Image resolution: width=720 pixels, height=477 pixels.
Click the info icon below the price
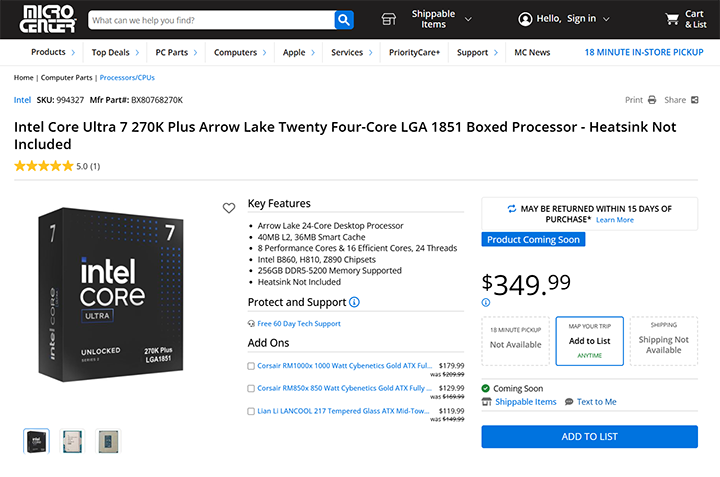486,302
